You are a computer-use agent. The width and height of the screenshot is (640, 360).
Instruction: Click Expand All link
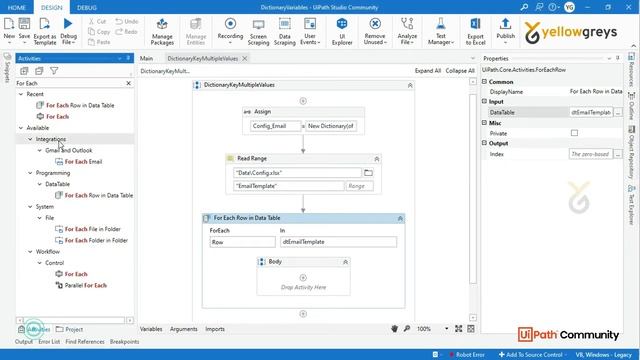[427, 71]
